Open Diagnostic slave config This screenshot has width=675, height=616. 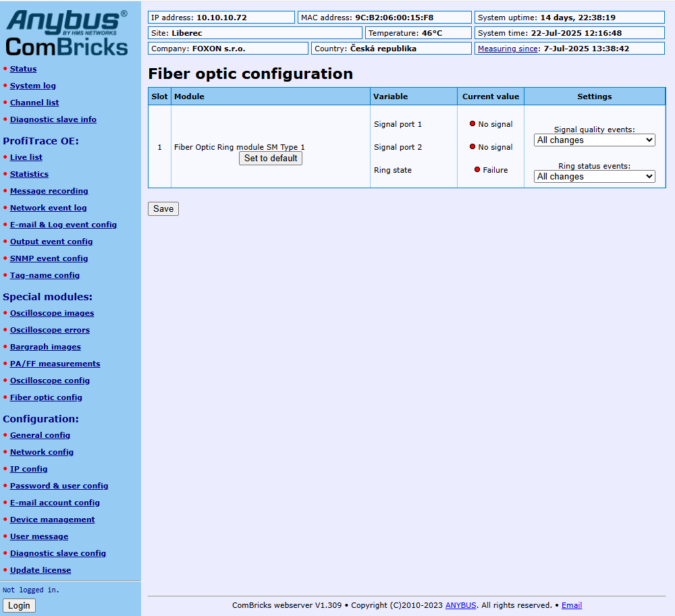pos(58,553)
